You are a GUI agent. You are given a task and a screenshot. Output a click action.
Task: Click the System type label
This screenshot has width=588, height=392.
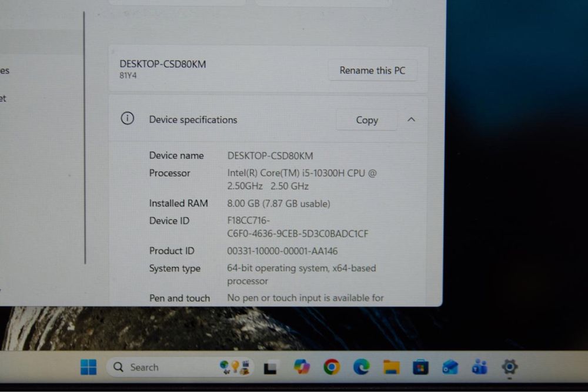175,269
